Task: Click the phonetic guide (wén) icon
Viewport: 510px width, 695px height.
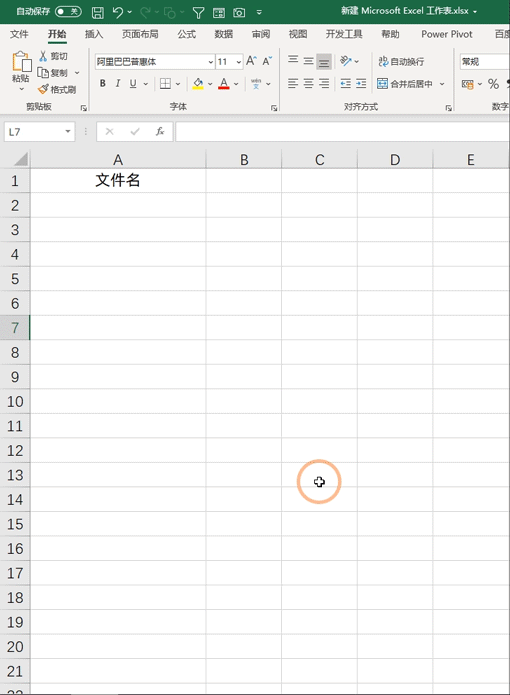Action: tap(256, 83)
